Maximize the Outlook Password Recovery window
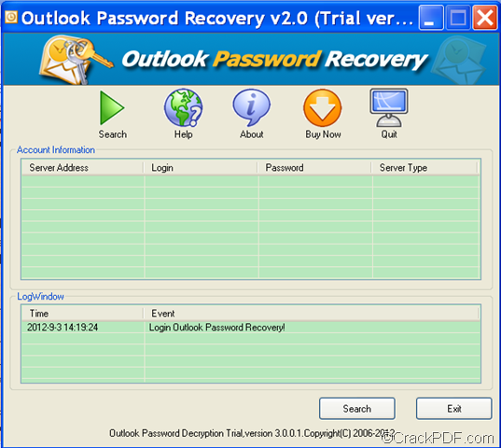 458,18
